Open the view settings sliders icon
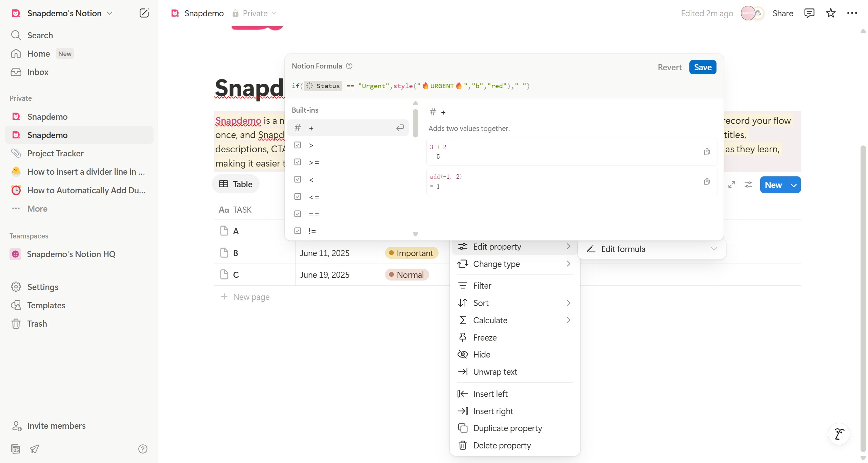 748,185
